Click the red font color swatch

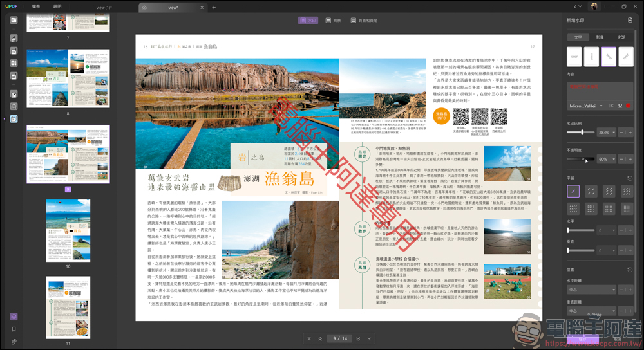point(629,106)
